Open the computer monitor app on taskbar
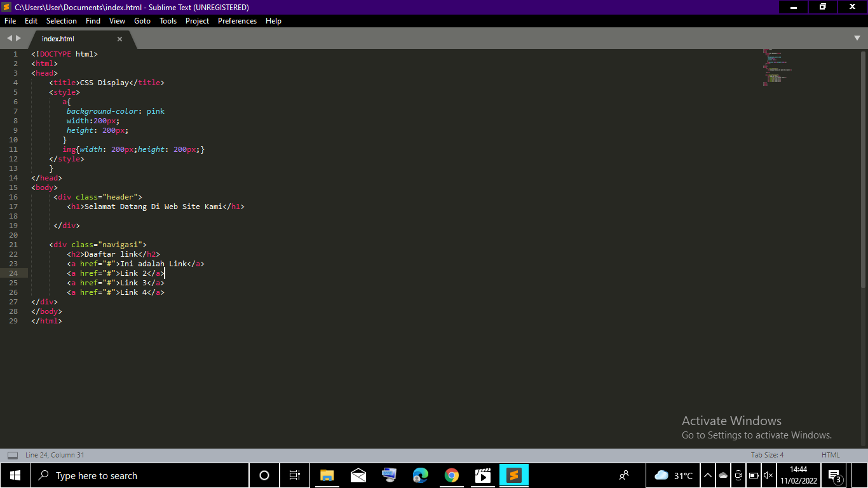868x488 pixels. click(x=389, y=475)
